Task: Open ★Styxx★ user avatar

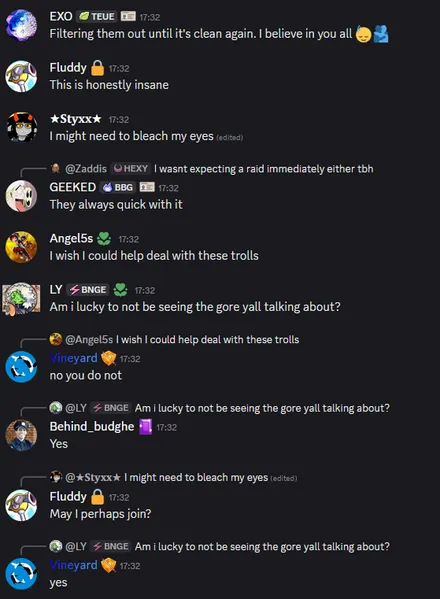Action: [x=21, y=127]
